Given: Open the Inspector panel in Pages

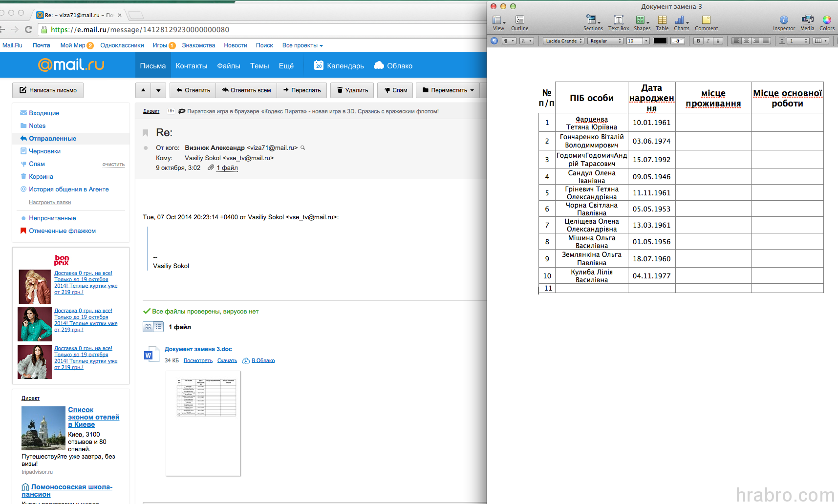Looking at the screenshot, I should click(x=783, y=21).
